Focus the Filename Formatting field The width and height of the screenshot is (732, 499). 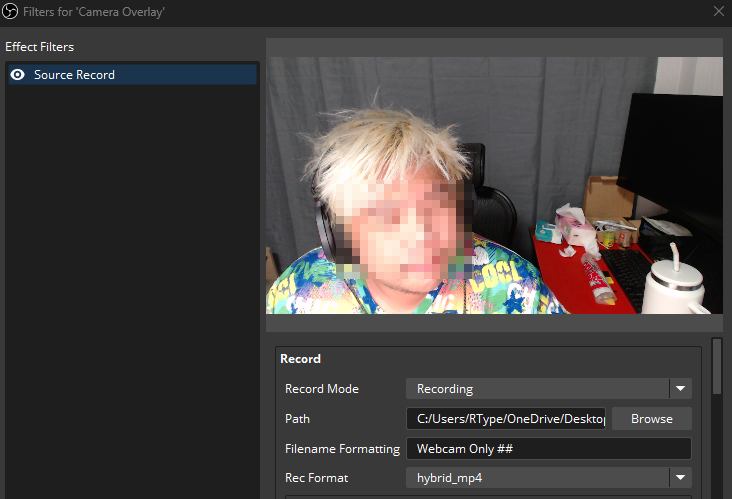click(x=548, y=449)
